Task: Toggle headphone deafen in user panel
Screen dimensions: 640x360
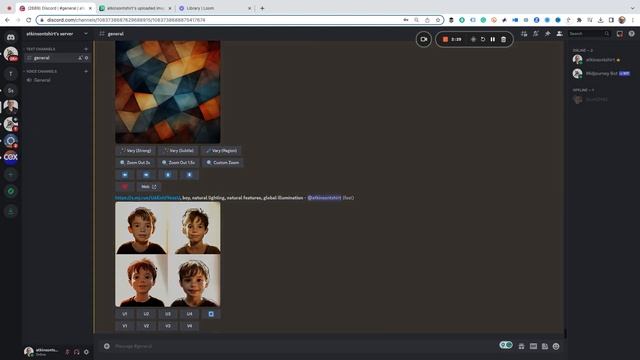Action: (77, 351)
